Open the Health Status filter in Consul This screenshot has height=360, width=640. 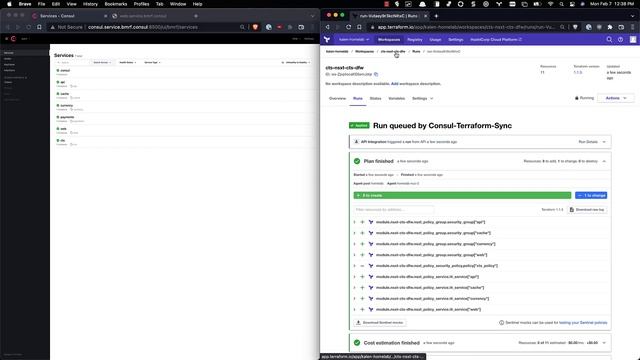point(128,62)
